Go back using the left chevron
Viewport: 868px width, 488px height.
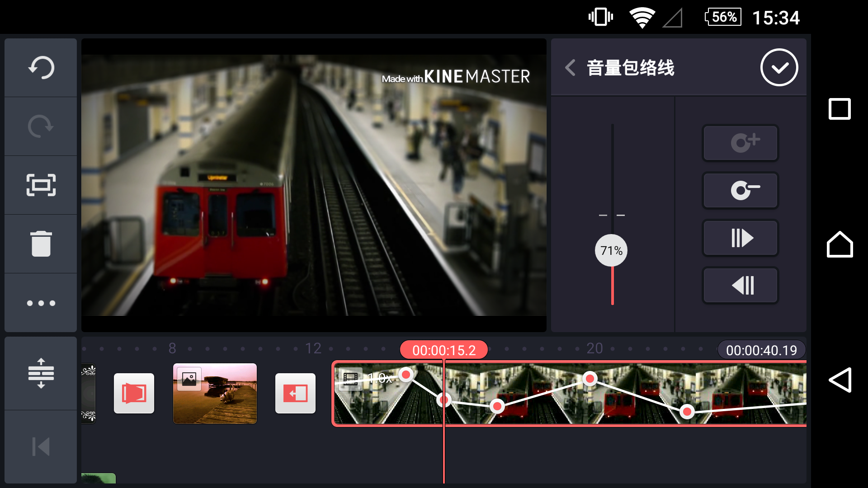tap(571, 68)
